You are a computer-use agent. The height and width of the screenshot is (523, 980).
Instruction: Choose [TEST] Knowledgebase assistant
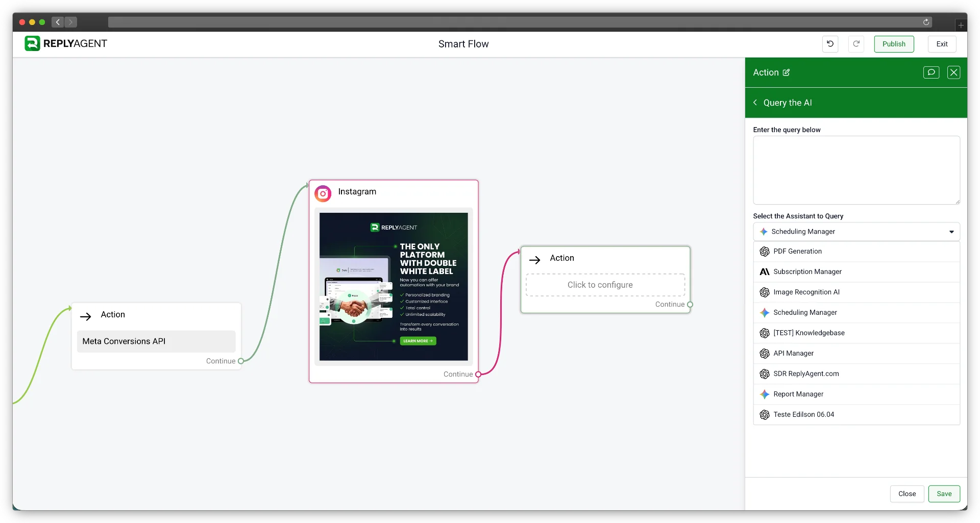click(856, 333)
